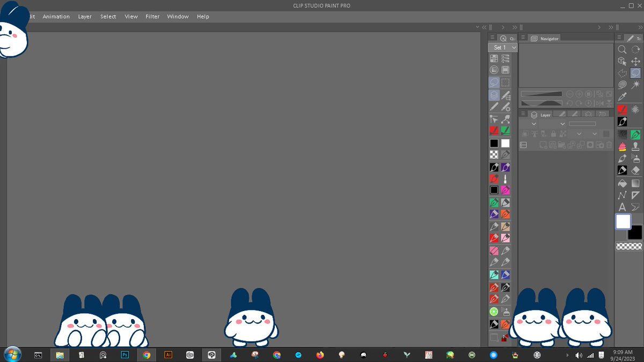
Task: Toggle Set as Draft Layer icon
Action: (x=544, y=134)
